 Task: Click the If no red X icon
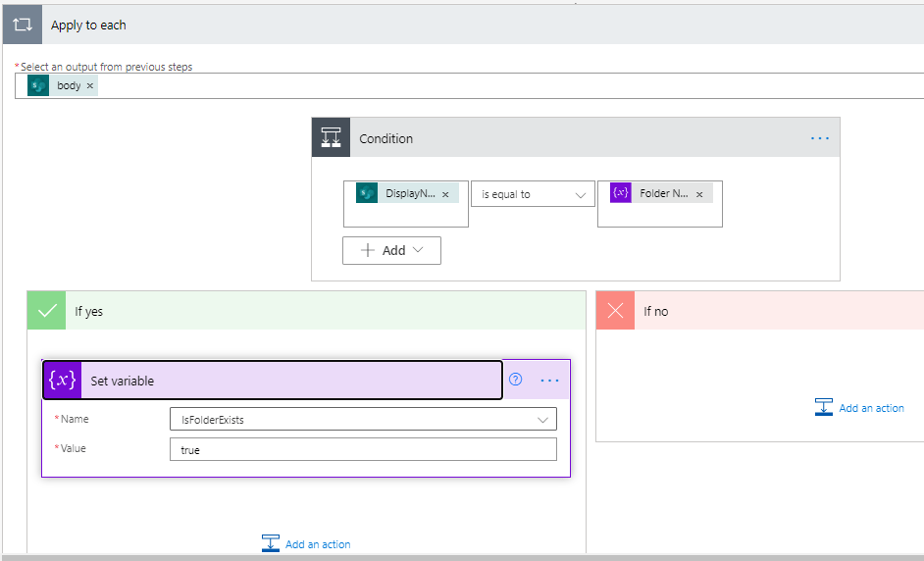615,311
